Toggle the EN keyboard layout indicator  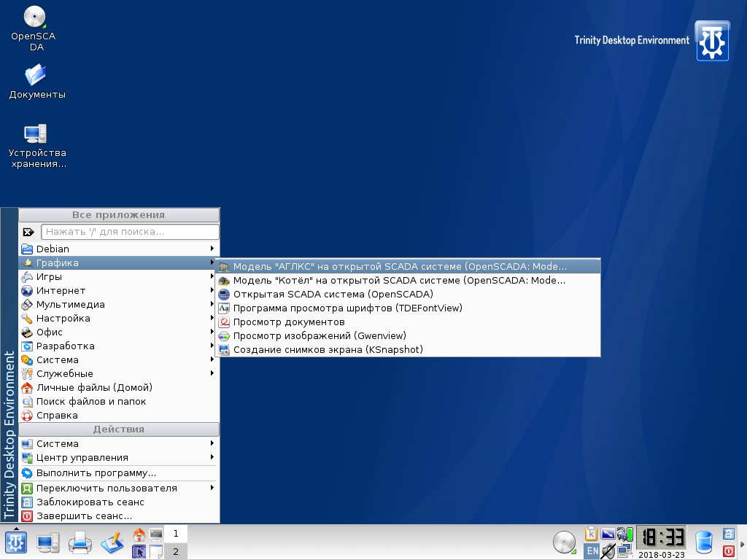592,551
